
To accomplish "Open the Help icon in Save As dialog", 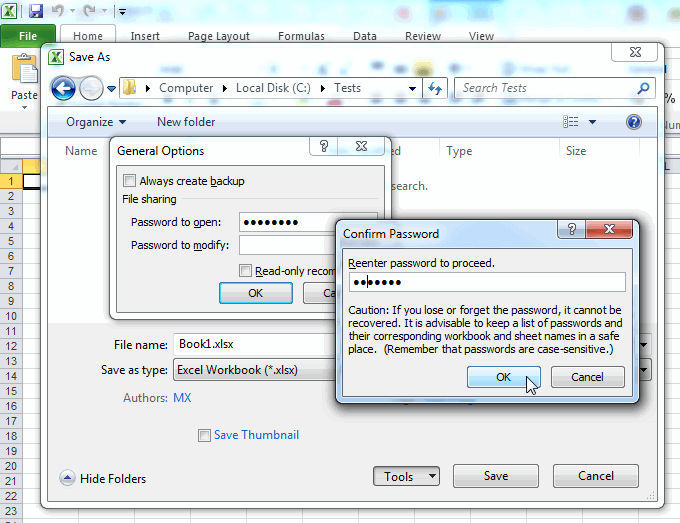I will 633,122.
